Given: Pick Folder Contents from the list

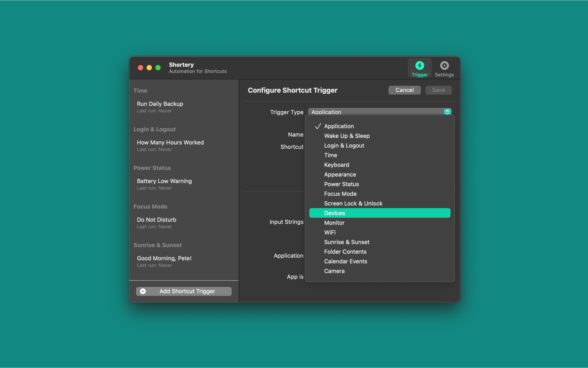Looking at the screenshot, I should point(345,252).
